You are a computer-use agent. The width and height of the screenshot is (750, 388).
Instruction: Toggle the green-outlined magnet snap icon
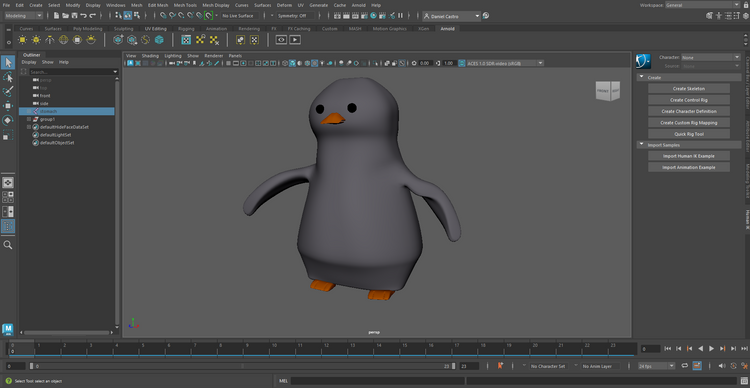point(208,16)
